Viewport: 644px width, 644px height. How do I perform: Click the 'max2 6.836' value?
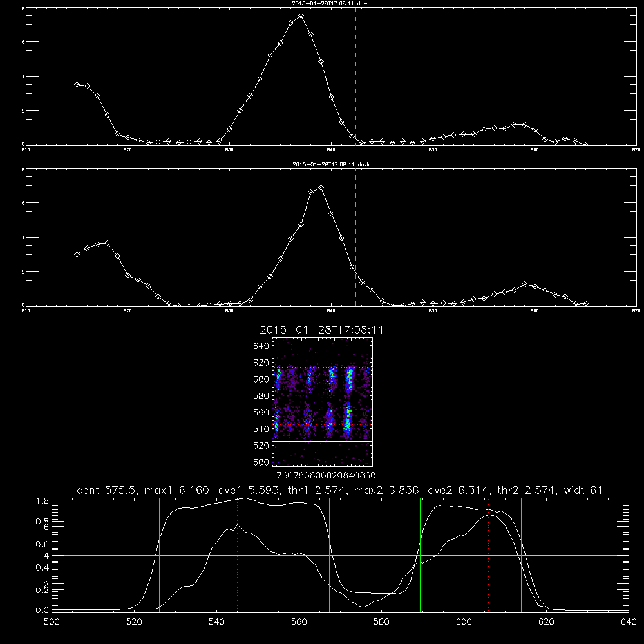pos(387,490)
